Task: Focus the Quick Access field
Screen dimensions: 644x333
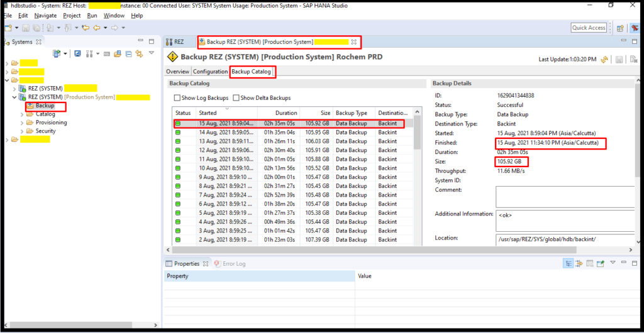Action: [x=589, y=28]
